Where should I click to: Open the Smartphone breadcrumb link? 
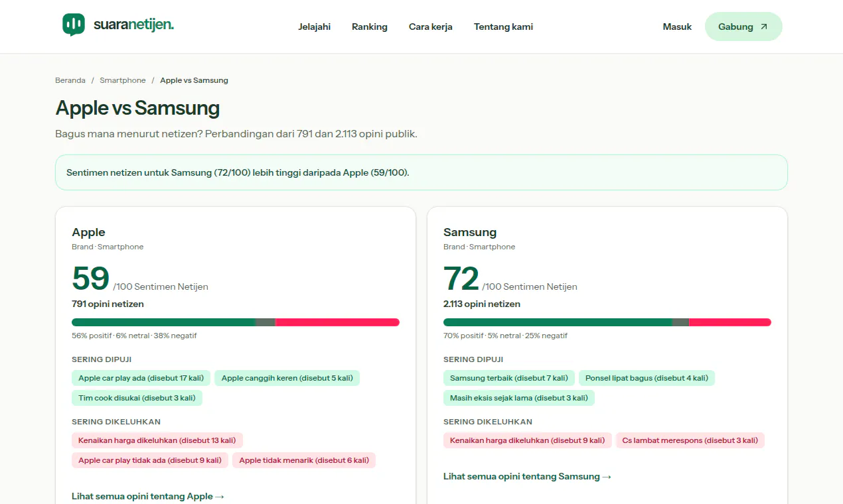point(123,80)
